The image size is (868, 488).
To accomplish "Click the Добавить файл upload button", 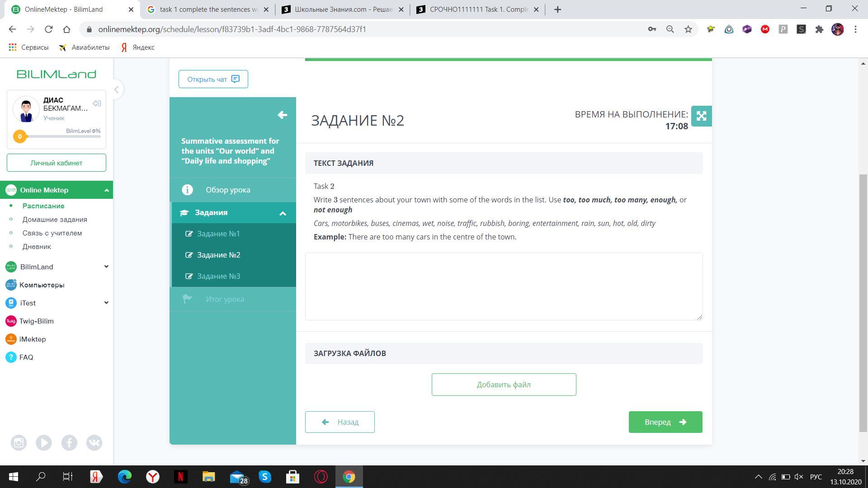I will coord(504,385).
